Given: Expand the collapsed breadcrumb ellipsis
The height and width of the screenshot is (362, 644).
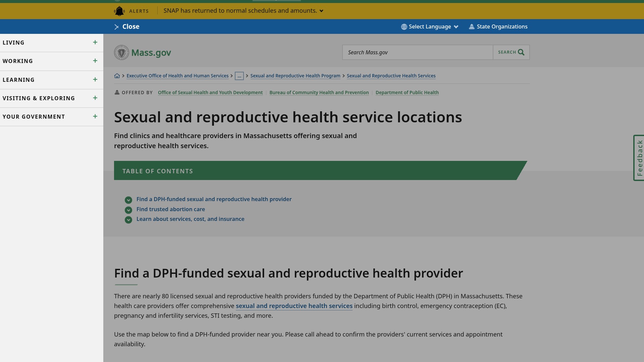Looking at the screenshot, I should [239, 76].
